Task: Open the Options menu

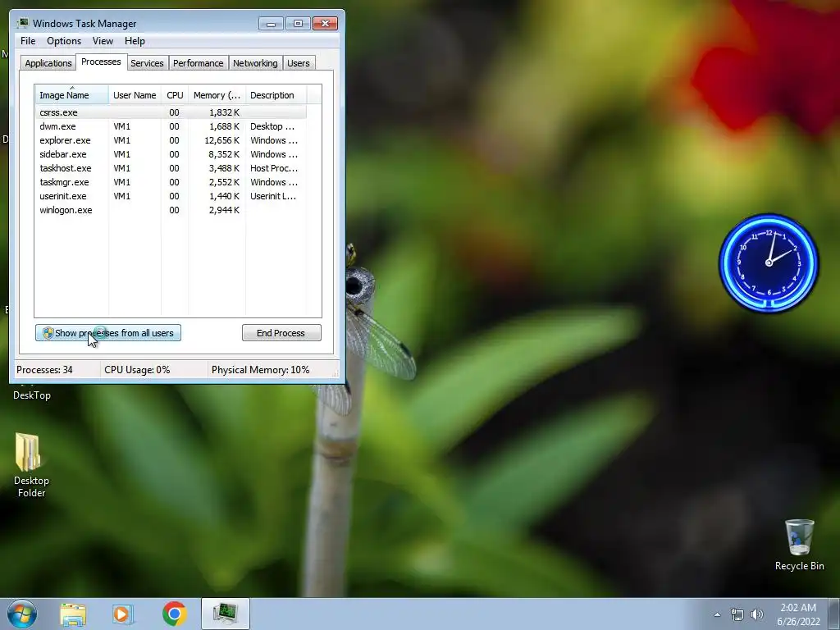Action: coord(64,41)
